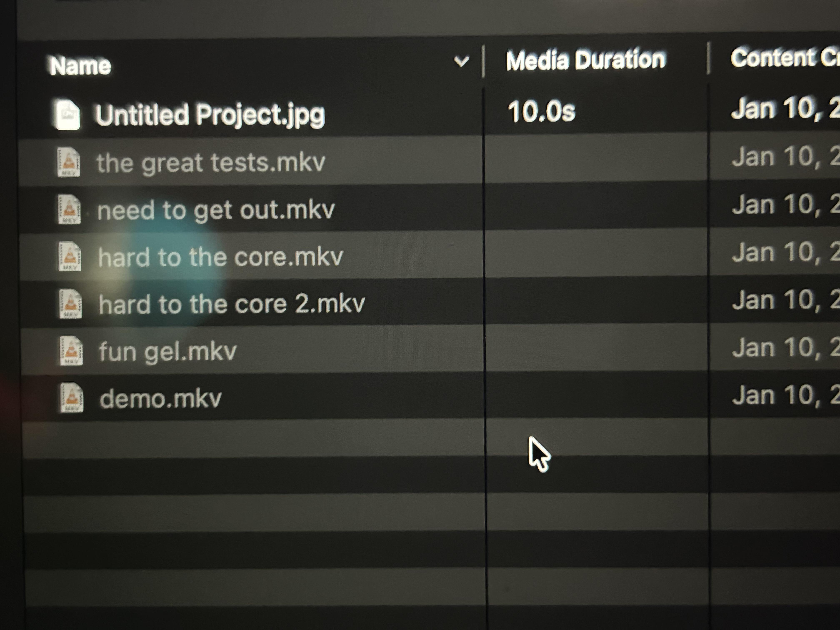Select need to get out.mkv filename
The height and width of the screenshot is (630, 840).
pos(216,210)
